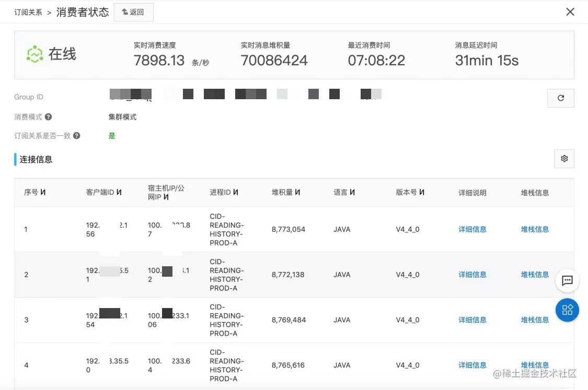588x390 pixels.
Task: Open table column settings gear icon
Action: tap(564, 159)
